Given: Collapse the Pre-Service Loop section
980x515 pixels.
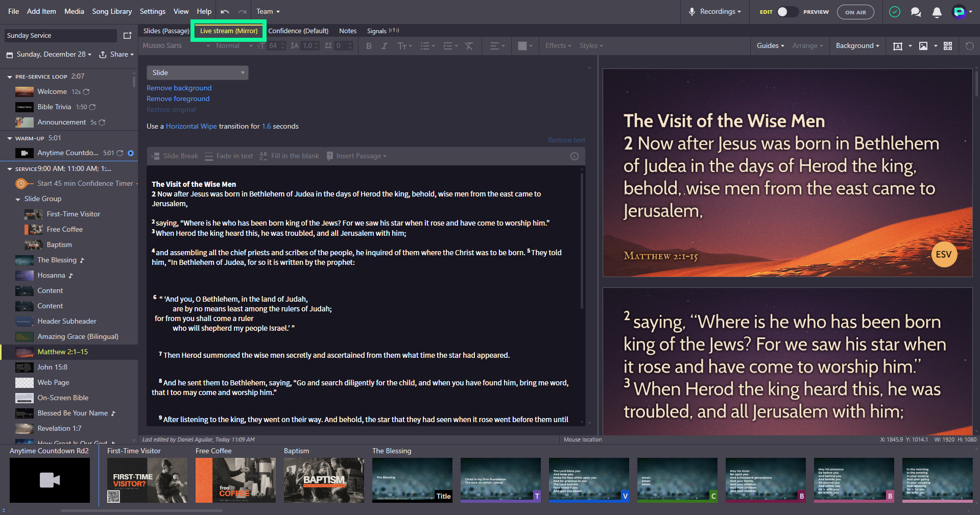Looking at the screenshot, I should [x=10, y=77].
